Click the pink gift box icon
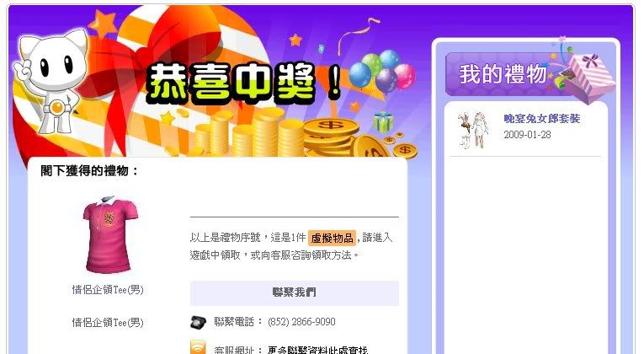Image resolution: width=644 pixels, height=354 pixels. [589, 77]
